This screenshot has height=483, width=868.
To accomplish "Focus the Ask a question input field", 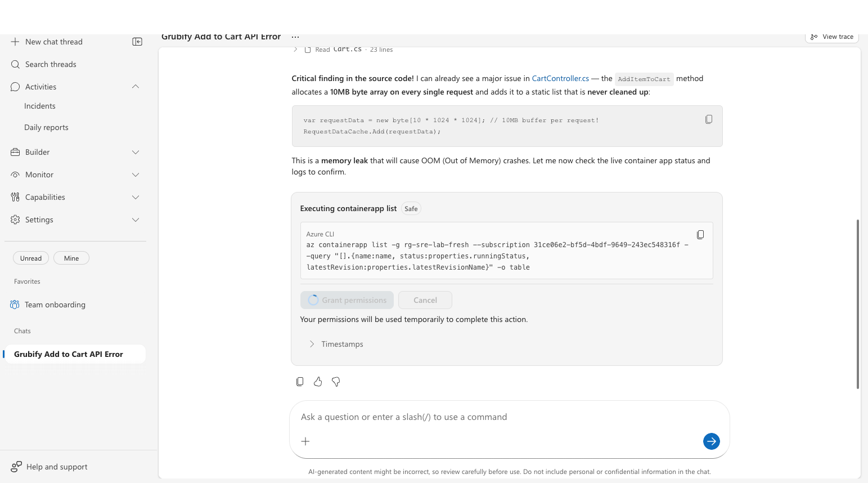I will (509, 417).
